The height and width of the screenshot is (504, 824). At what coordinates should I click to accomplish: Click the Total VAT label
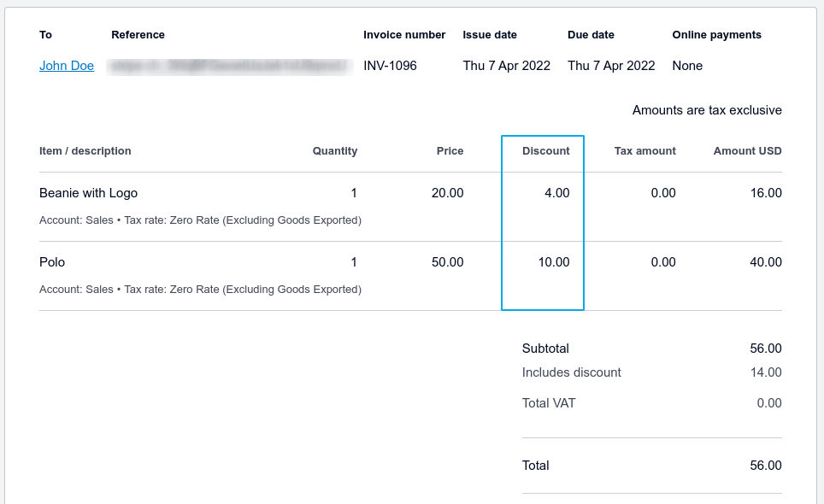549,403
